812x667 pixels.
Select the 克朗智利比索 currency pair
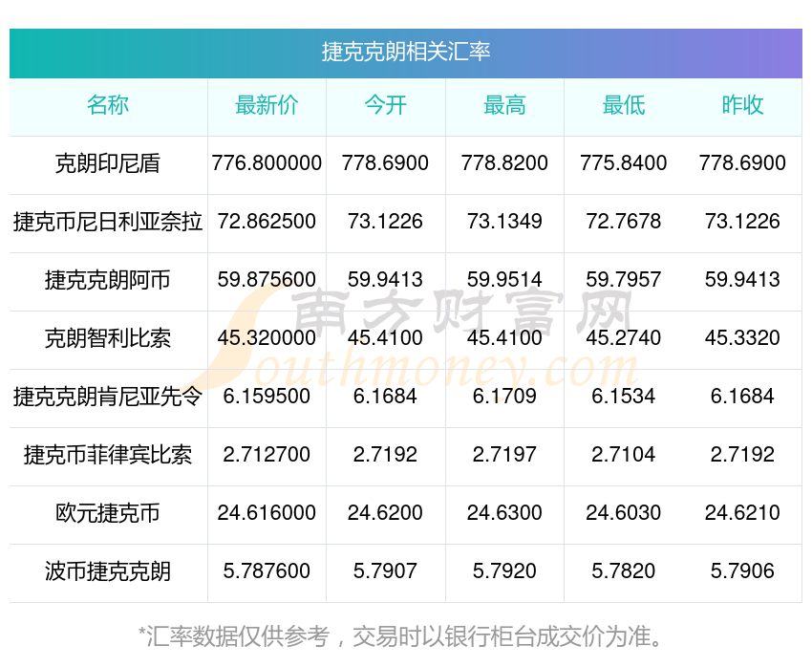pos(108,338)
